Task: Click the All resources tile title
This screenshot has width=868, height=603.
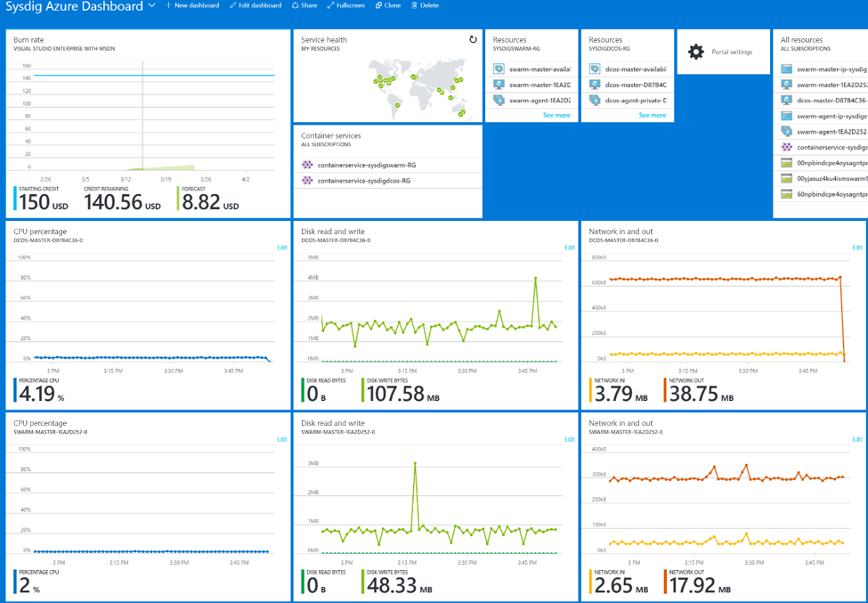Action: coord(801,40)
